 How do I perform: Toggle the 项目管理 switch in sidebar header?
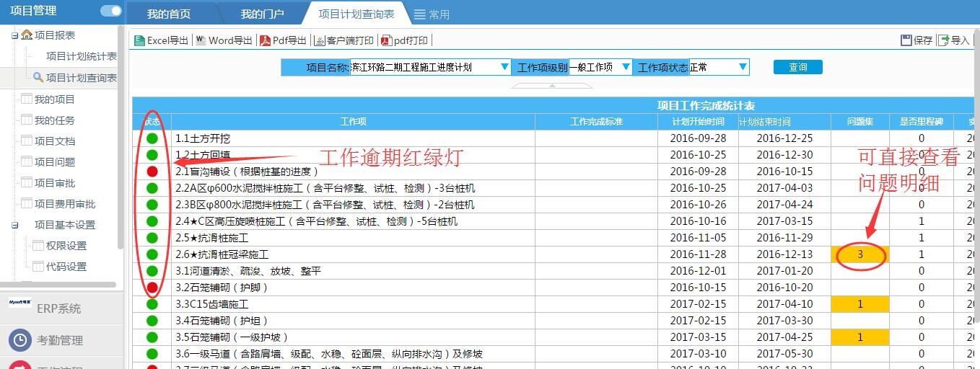point(110,11)
